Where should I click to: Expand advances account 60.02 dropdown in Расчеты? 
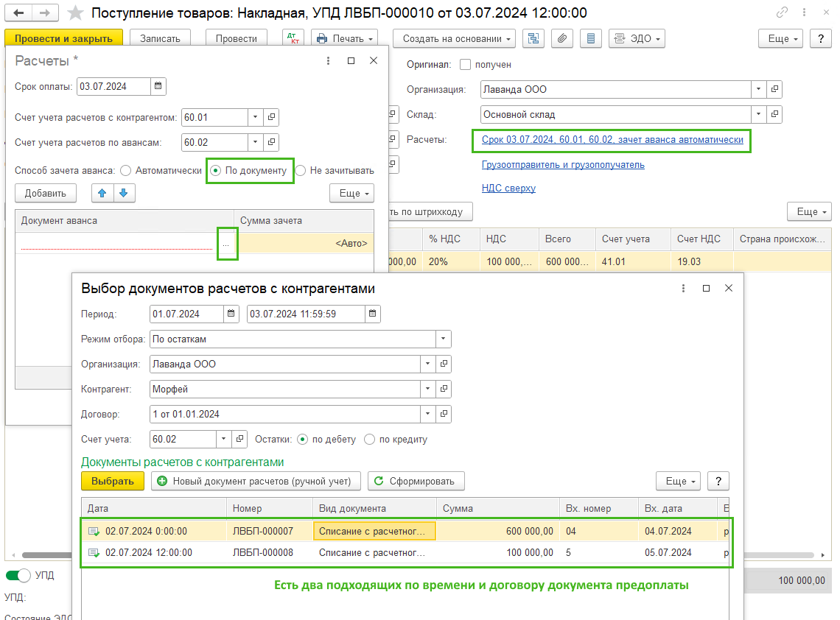click(256, 142)
